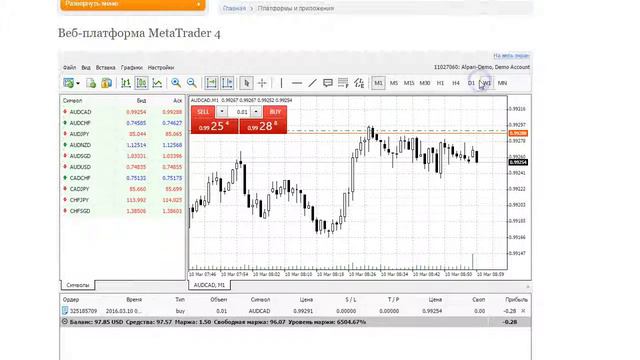Click the 0.99 28 buy price panel
The image size is (640, 360).
pyautogui.click(x=263, y=126)
